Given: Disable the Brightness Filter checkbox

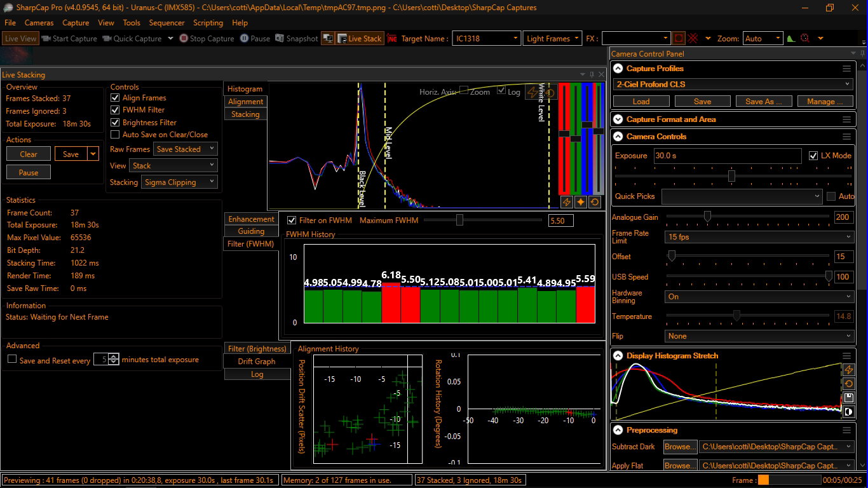Looking at the screenshot, I should pos(115,123).
